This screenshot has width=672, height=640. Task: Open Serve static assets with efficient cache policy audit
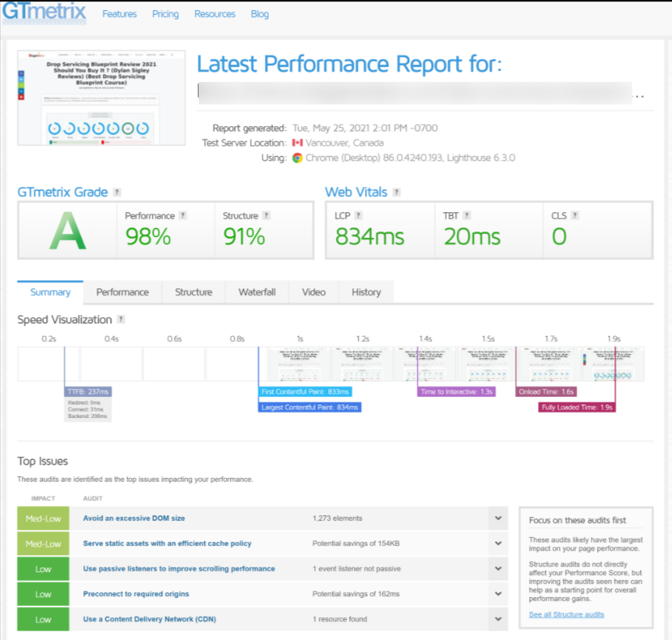click(x=167, y=543)
